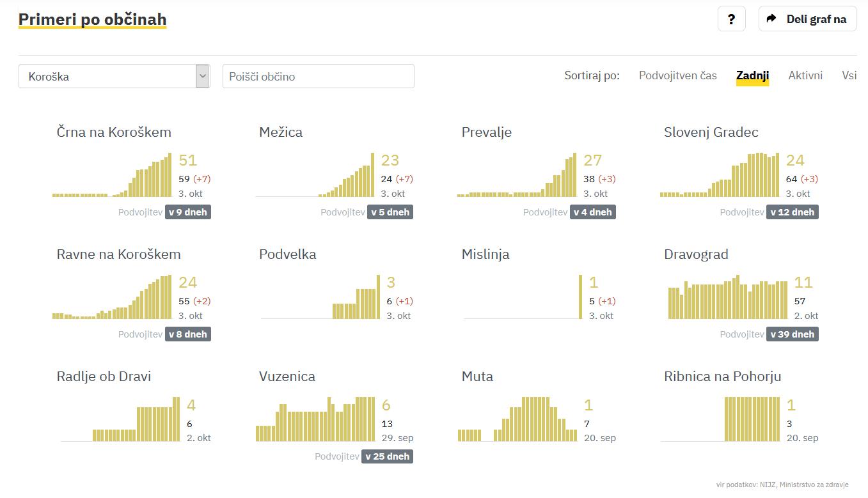Open the Dravograd bar chart
This screenshot has width=868, height=498.
click(727, 298)
